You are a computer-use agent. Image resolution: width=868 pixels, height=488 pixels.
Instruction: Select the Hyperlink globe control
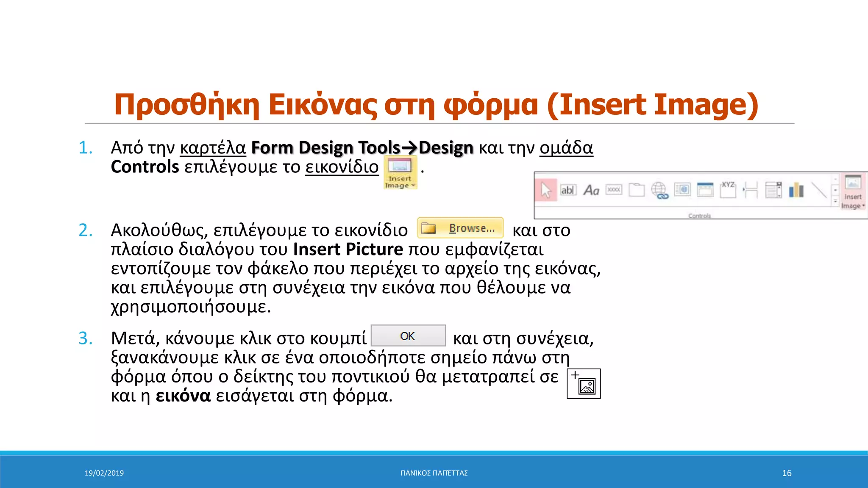pos(659,190)
